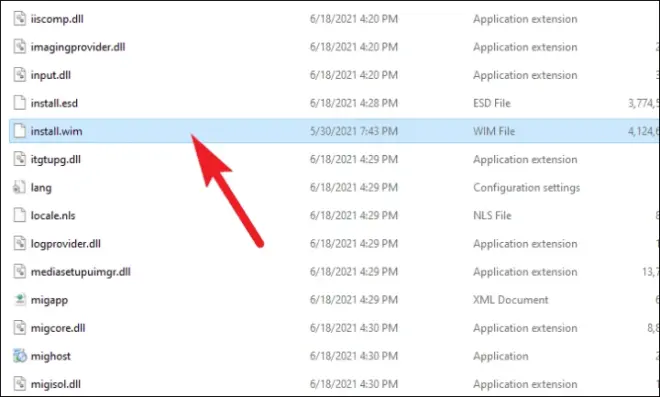This screenshot has width=660, height=397.
Task: Click the logprovider.dll file name
Action: coord(66,244)
